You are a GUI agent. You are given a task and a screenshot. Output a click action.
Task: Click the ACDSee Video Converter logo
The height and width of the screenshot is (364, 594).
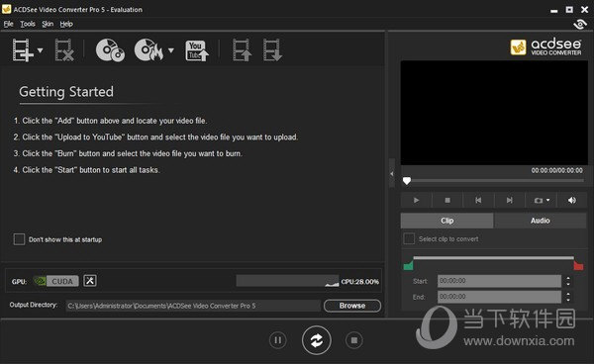click(545, 47)
